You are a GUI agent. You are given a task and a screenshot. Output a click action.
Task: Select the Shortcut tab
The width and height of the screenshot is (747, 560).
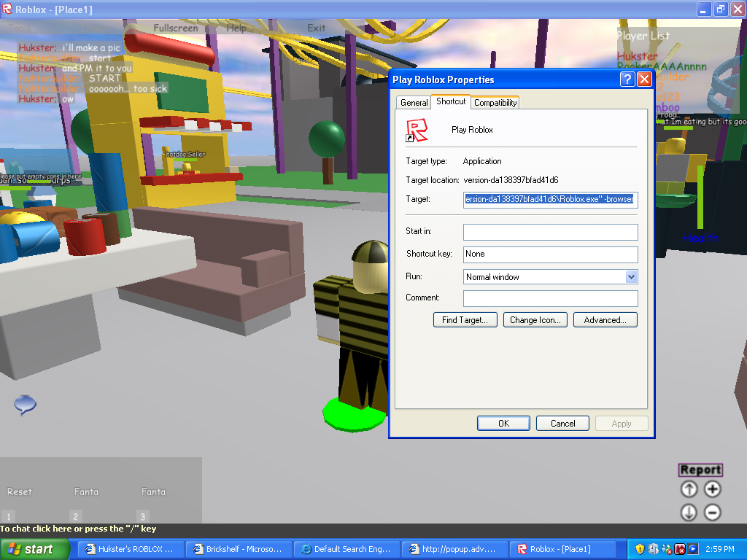pos(451,101)
